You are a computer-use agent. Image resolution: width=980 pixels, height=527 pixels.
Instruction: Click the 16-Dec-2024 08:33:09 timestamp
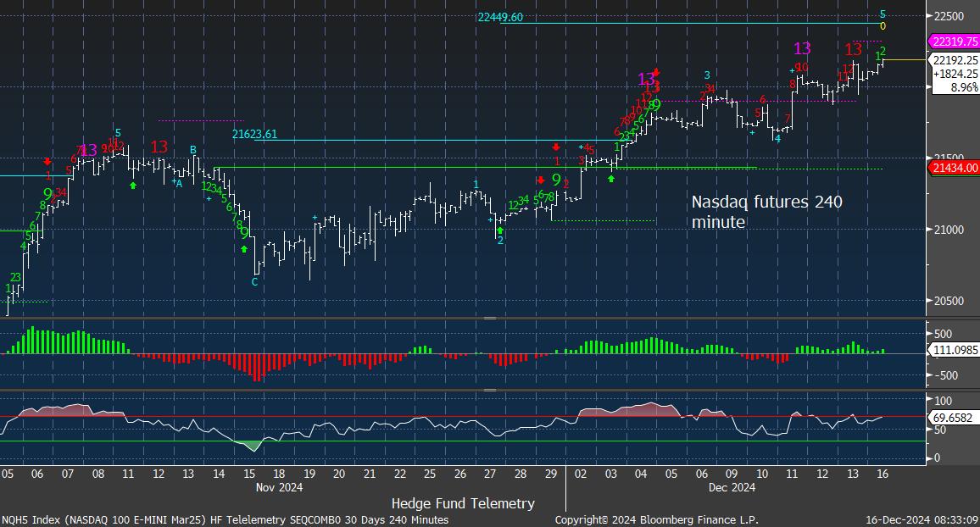pyautogui.click(x=922, y=519)
